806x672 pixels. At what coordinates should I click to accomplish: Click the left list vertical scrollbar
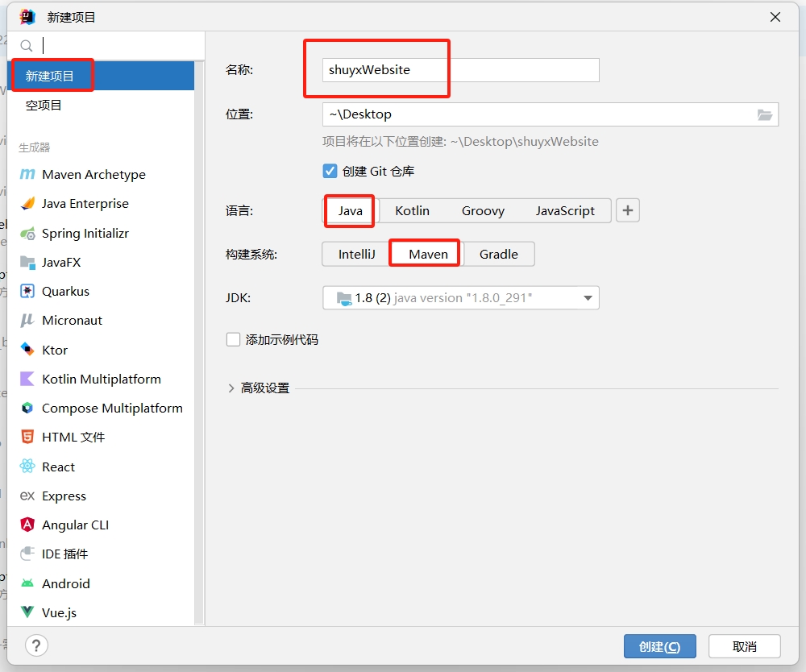(x=200, y=342)
